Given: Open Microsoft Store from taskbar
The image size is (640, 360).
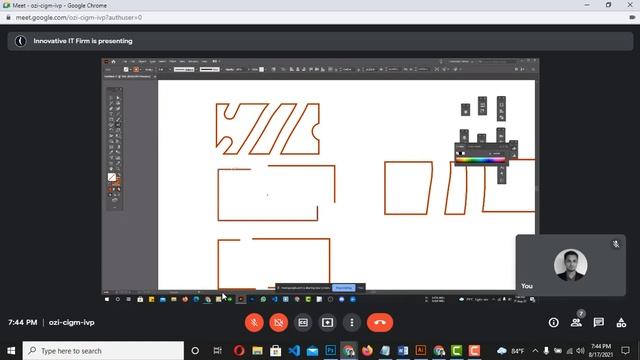Looking at the screenshot, I should [276, 351].
